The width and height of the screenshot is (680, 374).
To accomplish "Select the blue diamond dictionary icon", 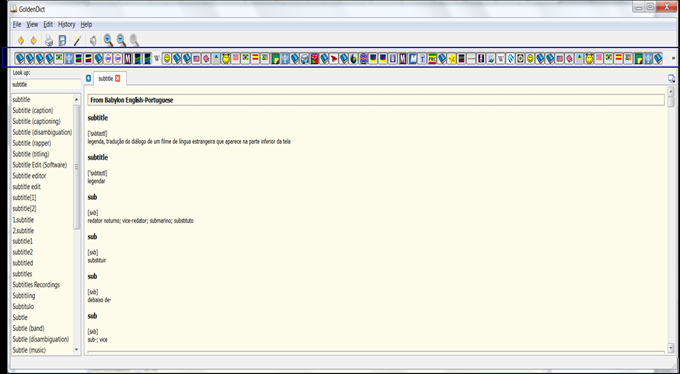I will pos(510,58).
